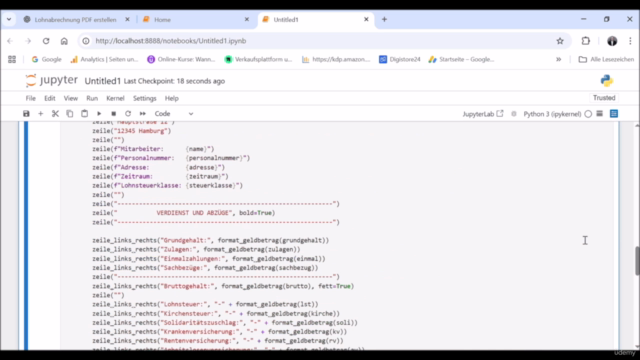This screenshot has width=640, height=360.
Task: Click the Last Checkpoint 18 seconds ago text
Action: click(x=174, y=81)
